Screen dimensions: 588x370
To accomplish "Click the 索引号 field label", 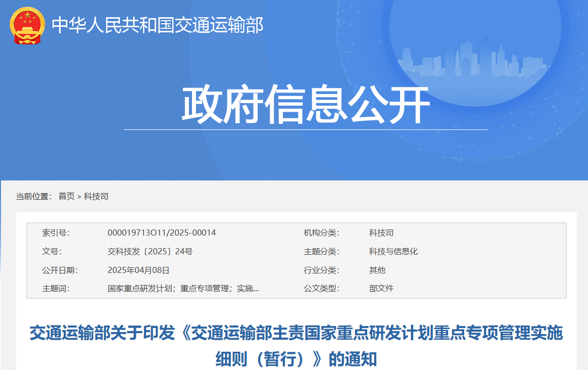I will click(x=56, y=233).
